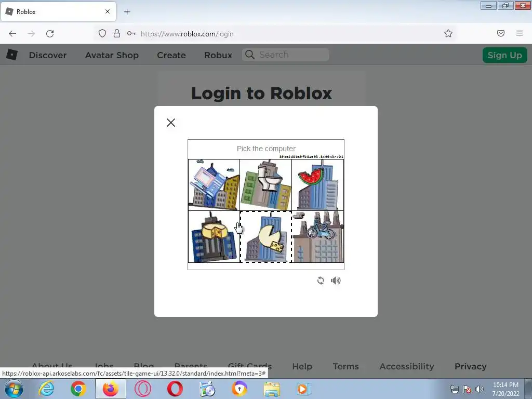This screenshot has width=532, height=399.
Task: Go back to the previous page
Action: tap(12, 34)
